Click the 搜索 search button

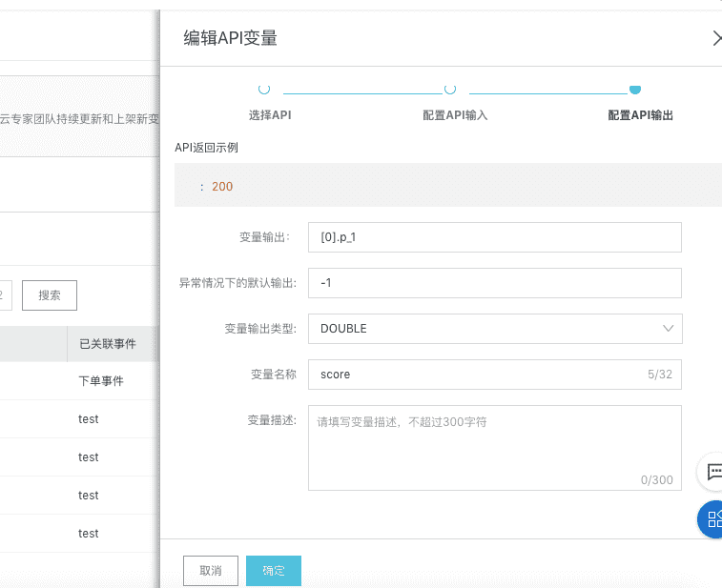[x=50, y=295]
